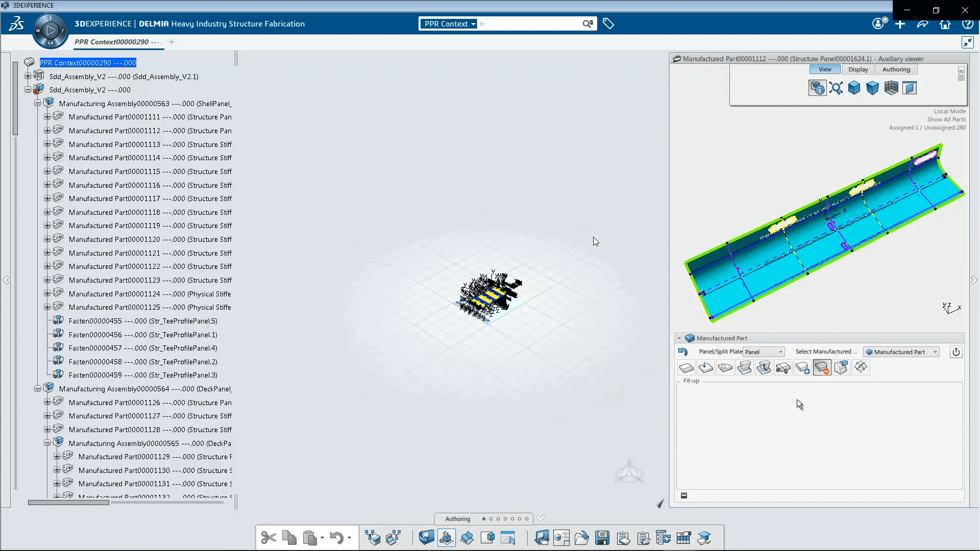Click the Share arrow icon in top bar
980x551 pixels.
point(922,24)
